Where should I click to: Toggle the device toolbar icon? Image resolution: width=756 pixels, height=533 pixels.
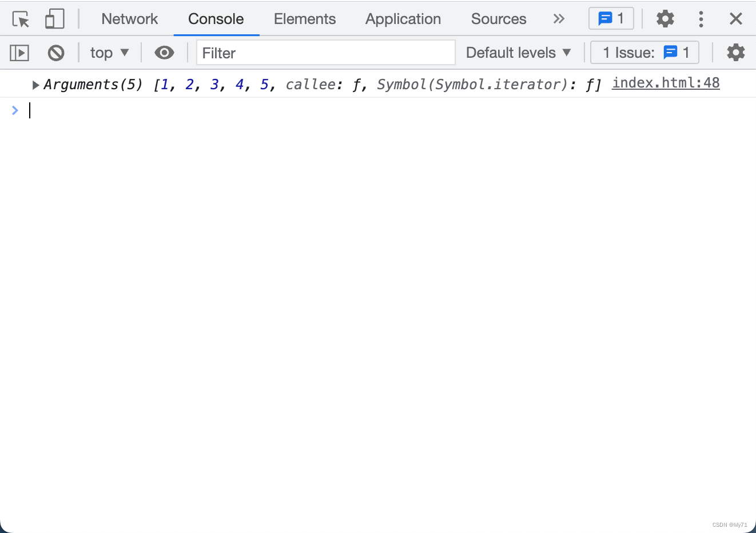[x=54, y=19]
